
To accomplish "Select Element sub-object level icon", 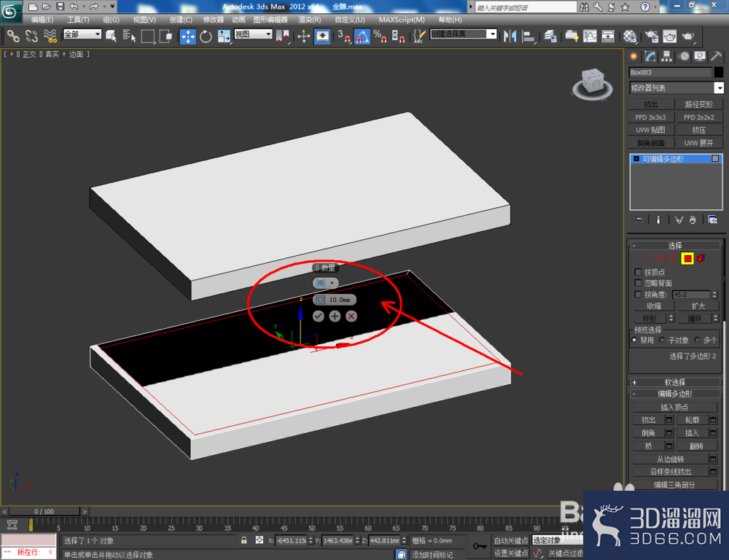I will click(x=701, y=258).
